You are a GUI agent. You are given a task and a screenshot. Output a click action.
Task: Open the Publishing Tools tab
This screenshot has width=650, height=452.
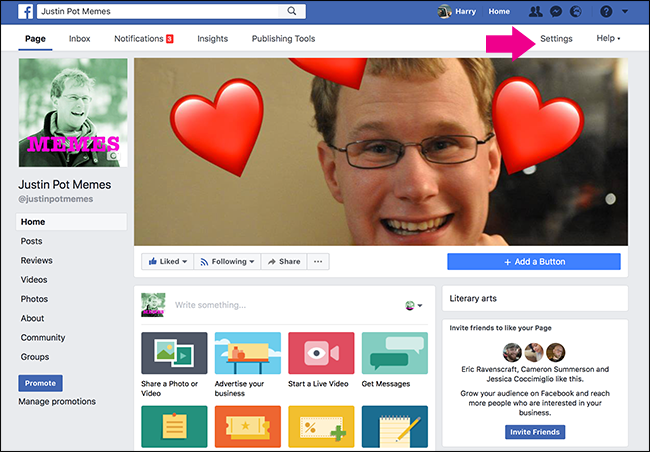(x=284, y=39)
